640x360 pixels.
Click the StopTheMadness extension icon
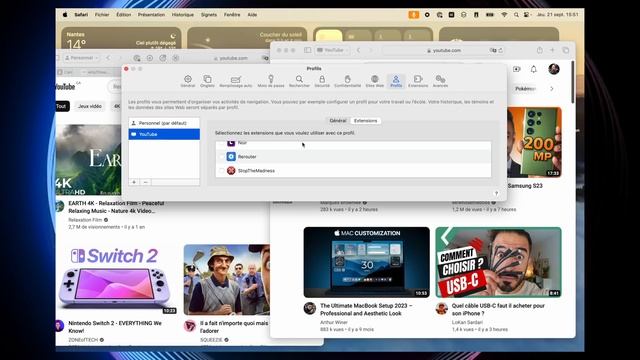231,171
